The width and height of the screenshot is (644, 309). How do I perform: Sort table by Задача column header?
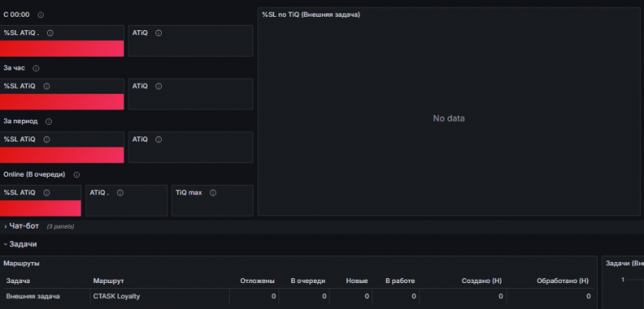(x=18, y=281)
